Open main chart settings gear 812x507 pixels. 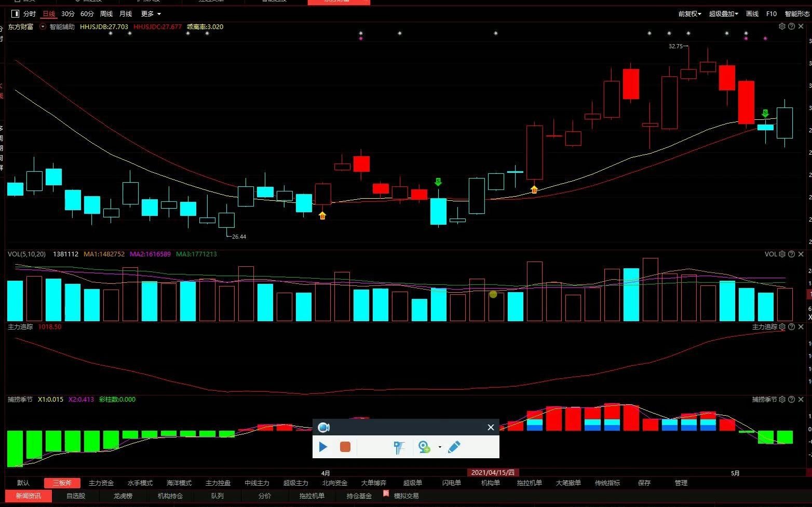[782, 26]
